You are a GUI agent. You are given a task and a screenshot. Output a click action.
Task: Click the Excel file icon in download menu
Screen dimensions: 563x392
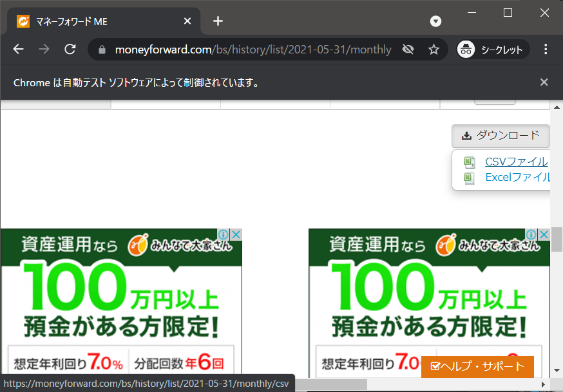469,177
